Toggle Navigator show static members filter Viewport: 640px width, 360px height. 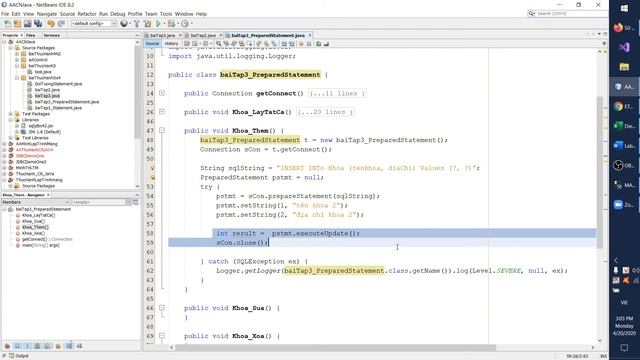point(27,346)
